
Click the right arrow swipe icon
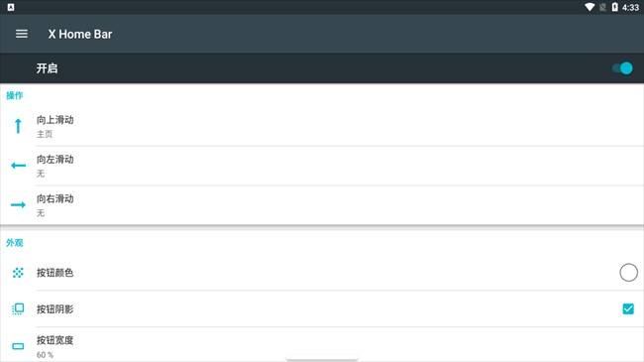coord(18,205)
